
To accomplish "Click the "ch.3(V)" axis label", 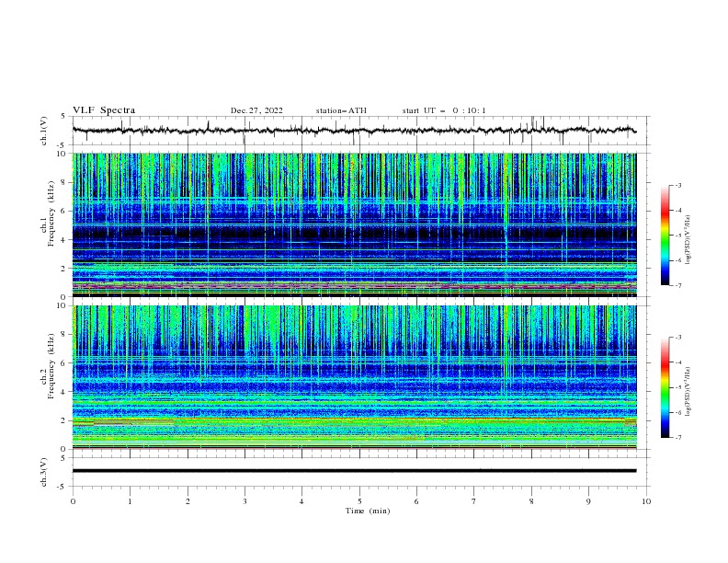I will pyautogui.click(x=44, y=472).
